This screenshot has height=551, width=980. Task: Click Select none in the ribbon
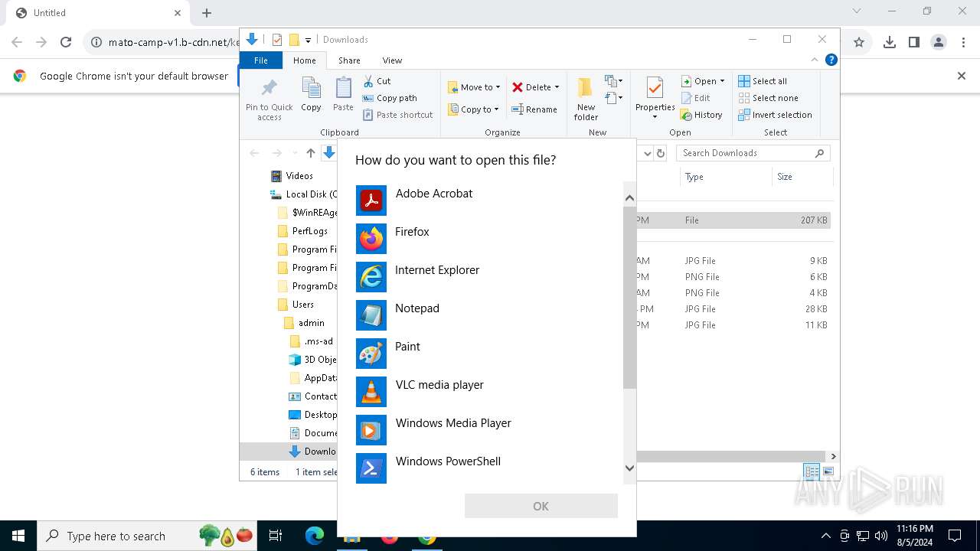tap(769, 98)
